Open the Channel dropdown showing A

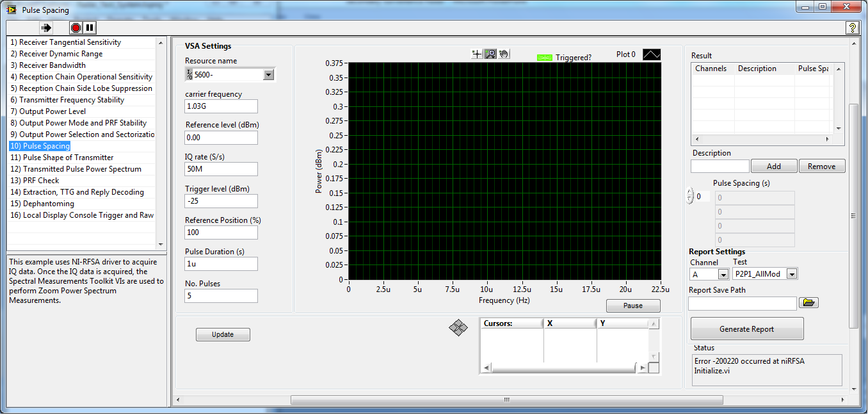[x=723, y=273]
